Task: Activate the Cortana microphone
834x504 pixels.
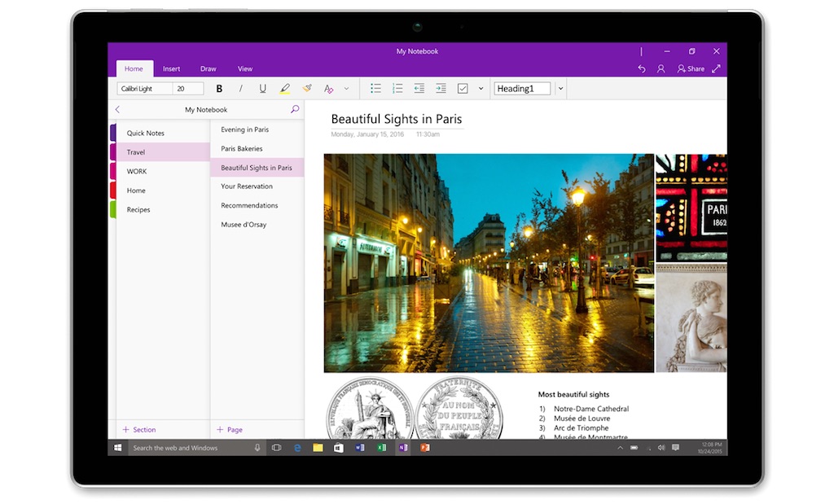Action: click(257, 448)
